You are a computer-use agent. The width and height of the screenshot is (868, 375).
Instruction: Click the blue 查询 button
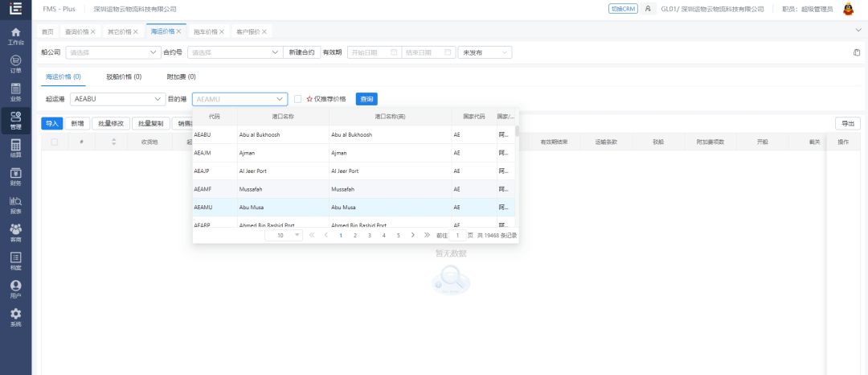click(366, 99)
